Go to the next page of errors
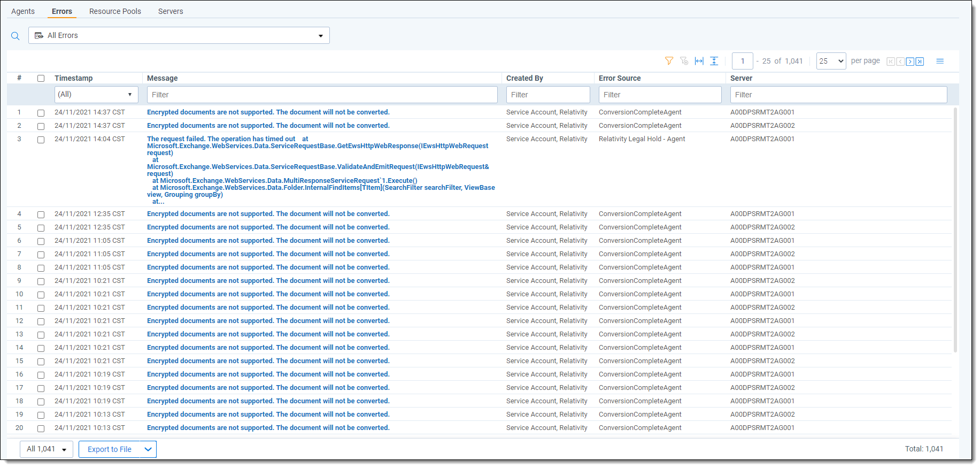The height and width of the screenshot is (468, 980). [x=910, y=62]
